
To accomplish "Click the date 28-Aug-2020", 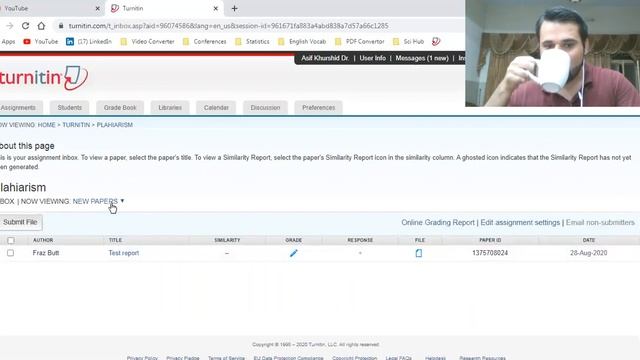I will point(589,253).
